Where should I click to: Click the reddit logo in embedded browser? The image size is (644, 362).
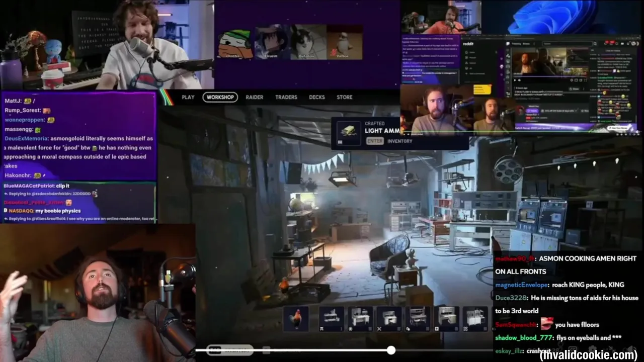click(468, 44)
